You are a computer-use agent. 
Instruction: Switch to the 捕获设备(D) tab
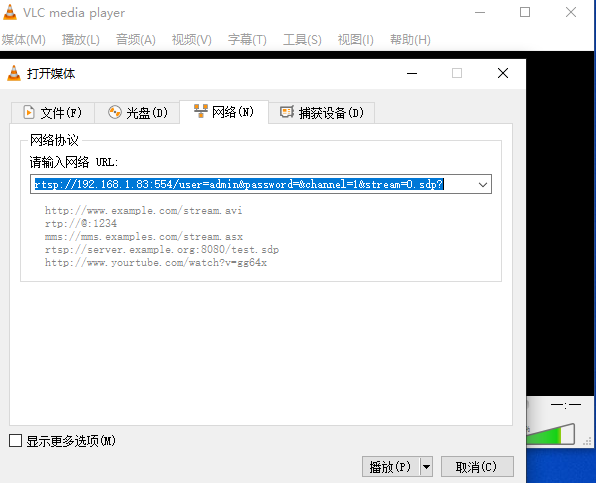322,113
